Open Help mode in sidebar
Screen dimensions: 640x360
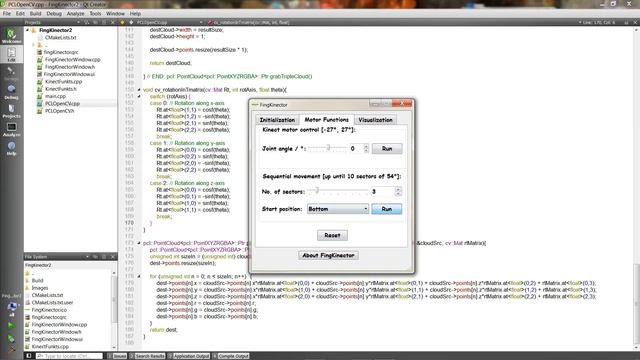11,148
